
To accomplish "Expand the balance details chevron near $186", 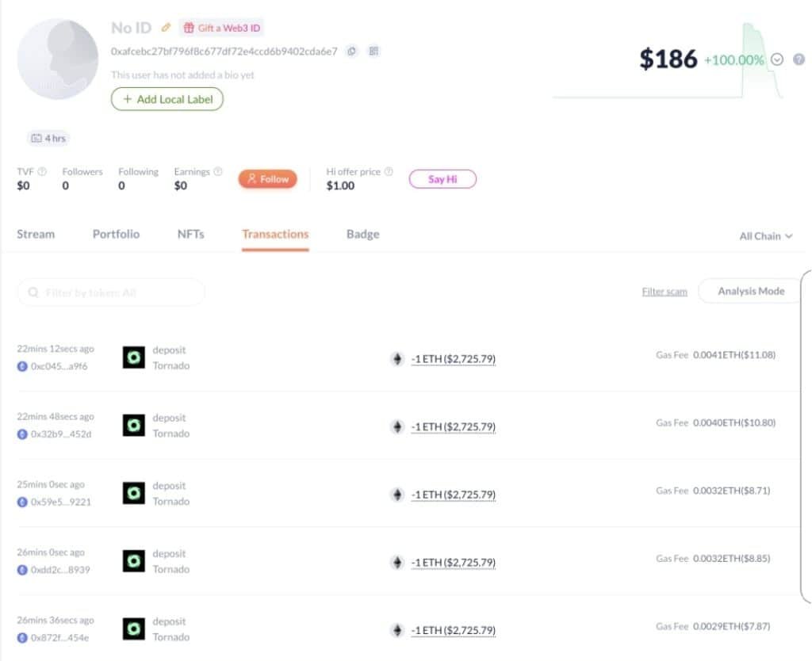I will (777, 59).
